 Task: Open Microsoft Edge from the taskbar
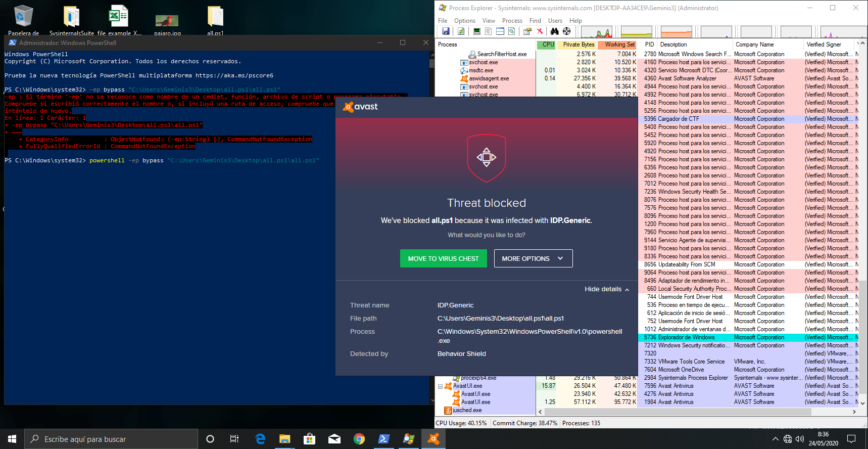click(x=260, y=439)
